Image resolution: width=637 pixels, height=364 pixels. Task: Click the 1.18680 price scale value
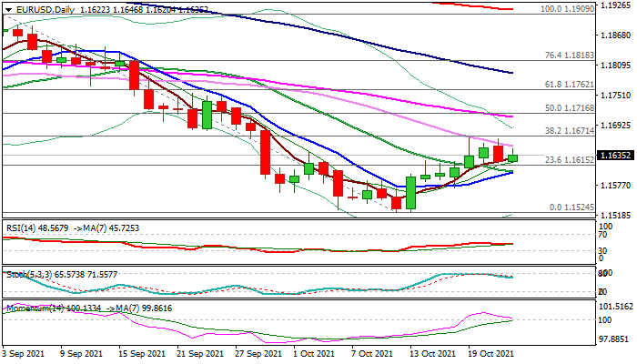(616, 35)
